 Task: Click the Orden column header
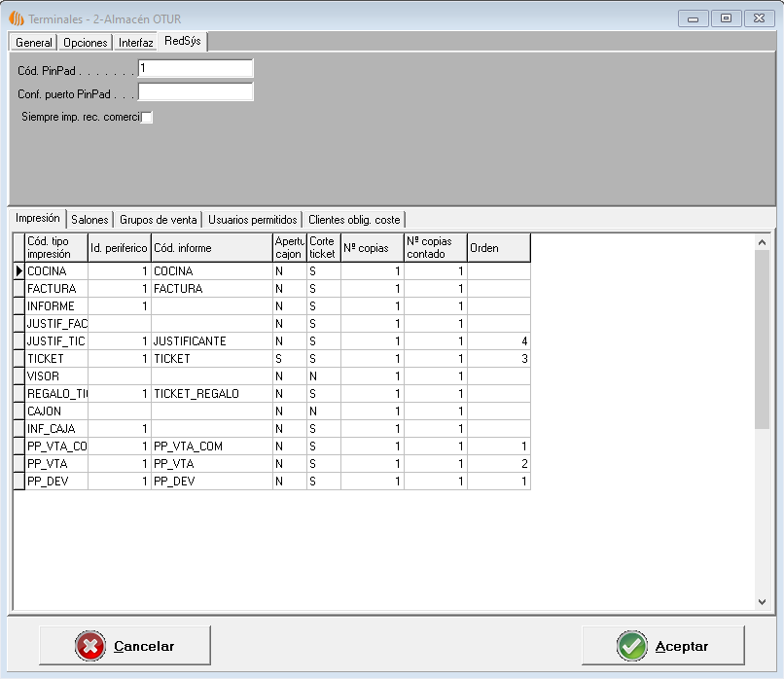[498, 248]
